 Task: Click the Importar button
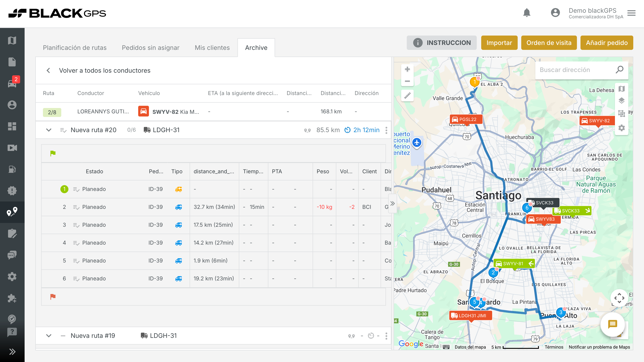499,43
